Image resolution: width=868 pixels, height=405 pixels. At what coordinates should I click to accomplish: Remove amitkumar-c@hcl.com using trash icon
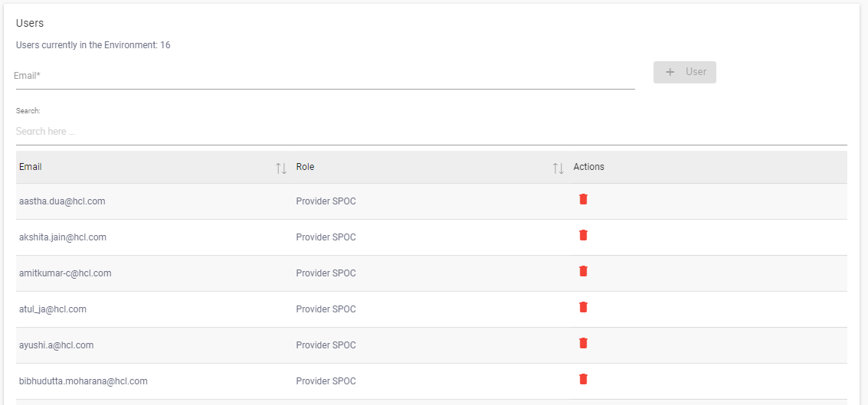583,271
